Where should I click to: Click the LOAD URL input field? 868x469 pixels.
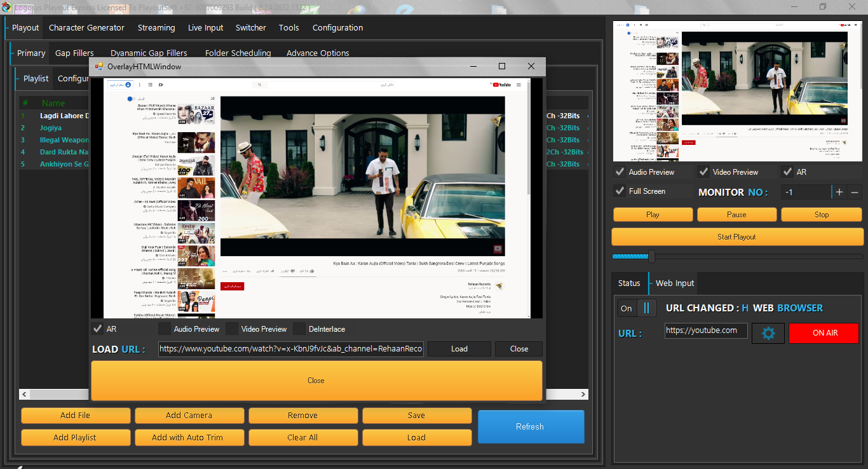tap(291, 349)
